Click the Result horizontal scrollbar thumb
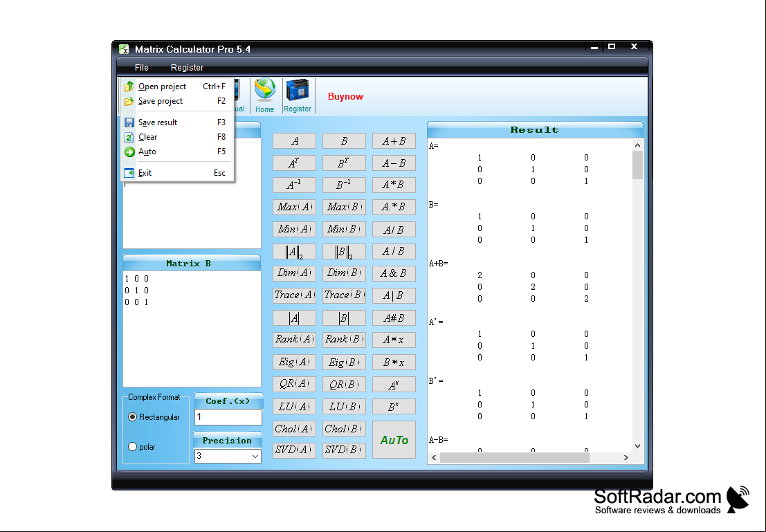Screen dimensions: 766x532 (x=514, y=458)
